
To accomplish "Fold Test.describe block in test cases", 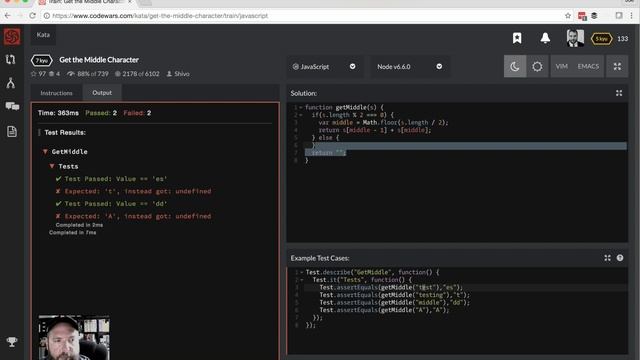I will [302, 272].
